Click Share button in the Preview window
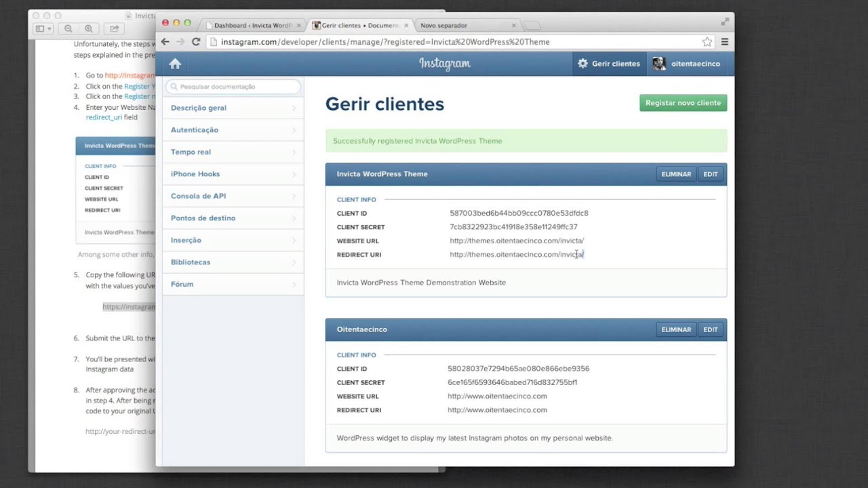This screenshot has height=488, width=868. pos(114,28)
